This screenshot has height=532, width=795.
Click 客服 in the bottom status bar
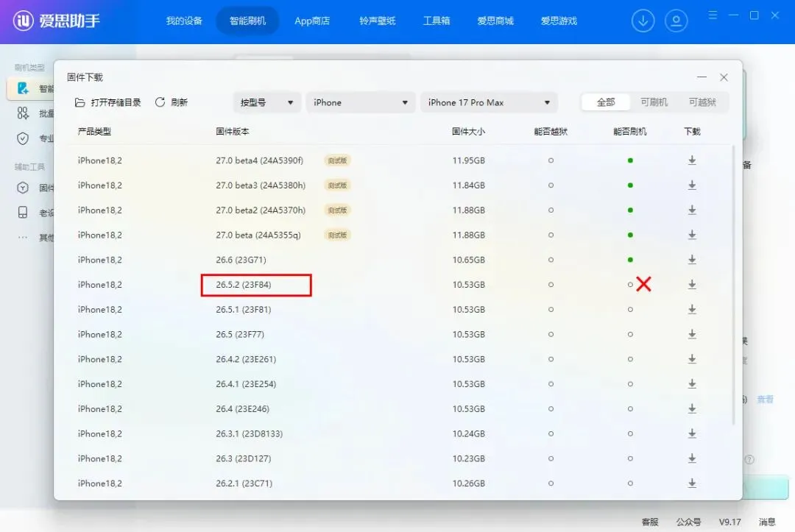pos(650,522)
